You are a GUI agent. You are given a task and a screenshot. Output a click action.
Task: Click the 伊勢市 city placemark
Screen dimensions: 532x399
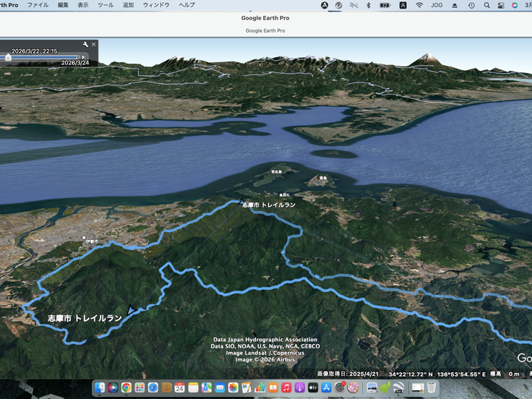click(x=83, y=238)
